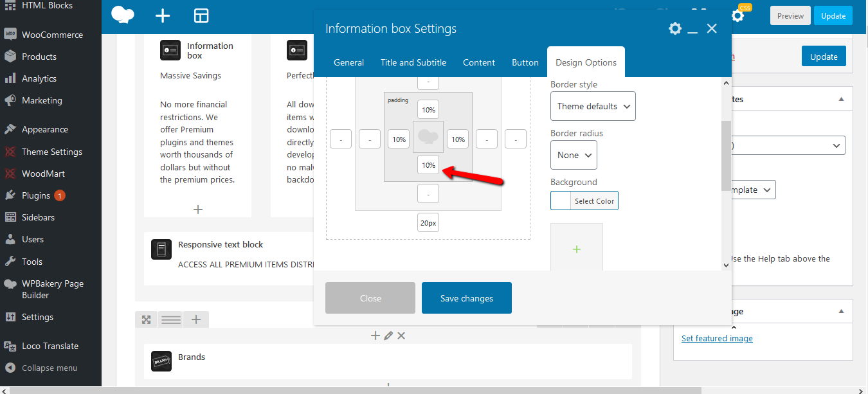Image resolution: width=868 pixels, height=394 pixels.
Task: Click the padding left 10% field
Action: tap(399, 139)
